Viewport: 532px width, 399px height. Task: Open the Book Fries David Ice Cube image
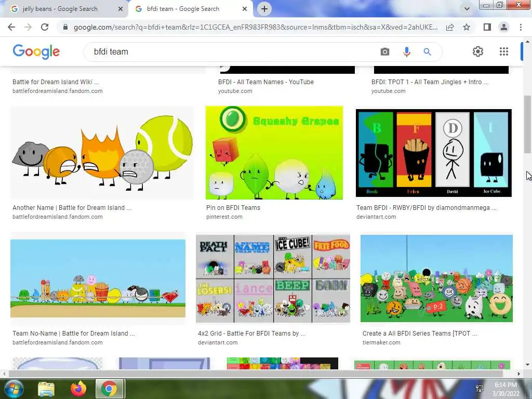pos(434,153)
